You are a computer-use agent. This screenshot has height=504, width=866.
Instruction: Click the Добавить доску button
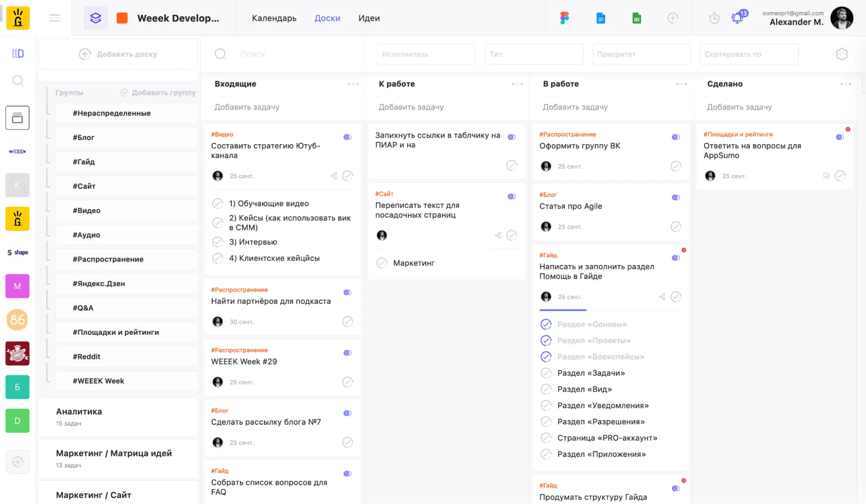118,54
